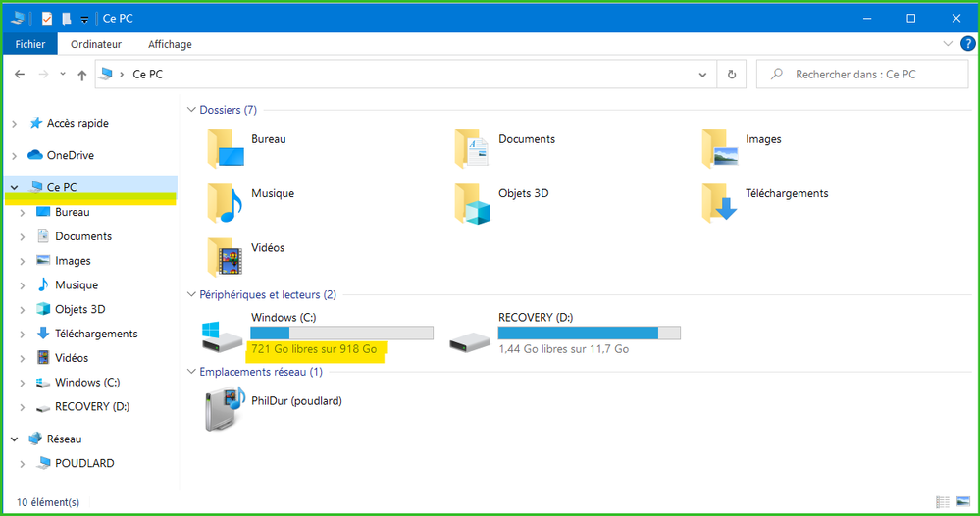Open the address bar history dropdown
Image resolution: width=980 pixels, height=516 pixels.
point(702,75)
